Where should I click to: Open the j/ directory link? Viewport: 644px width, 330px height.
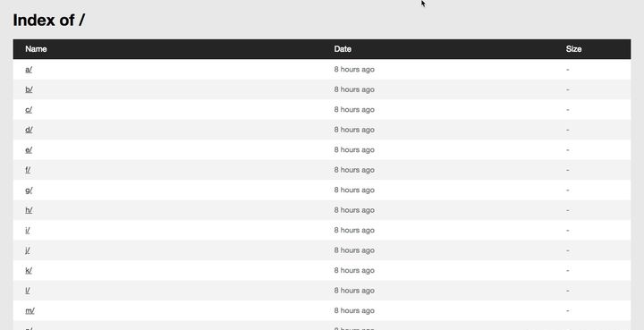(x=27, y=250)
